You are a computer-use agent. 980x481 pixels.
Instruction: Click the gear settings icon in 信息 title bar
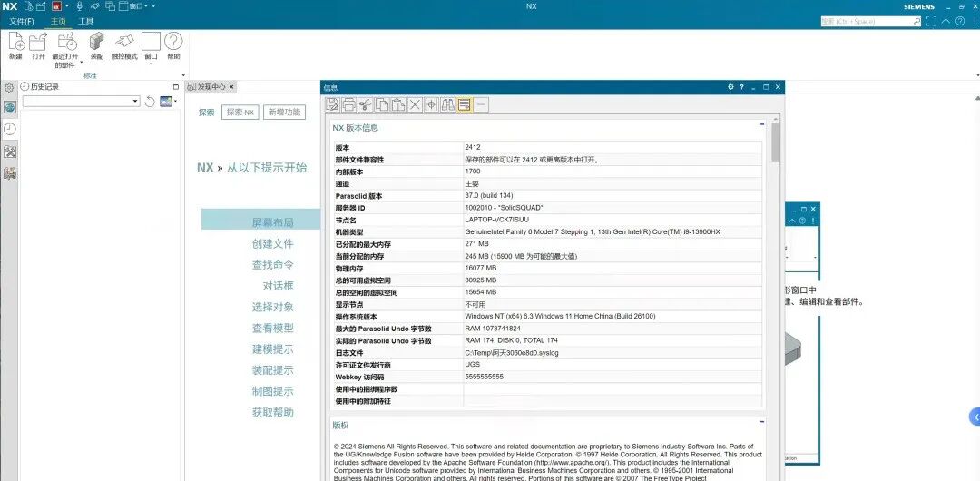[x=730, y=87]
